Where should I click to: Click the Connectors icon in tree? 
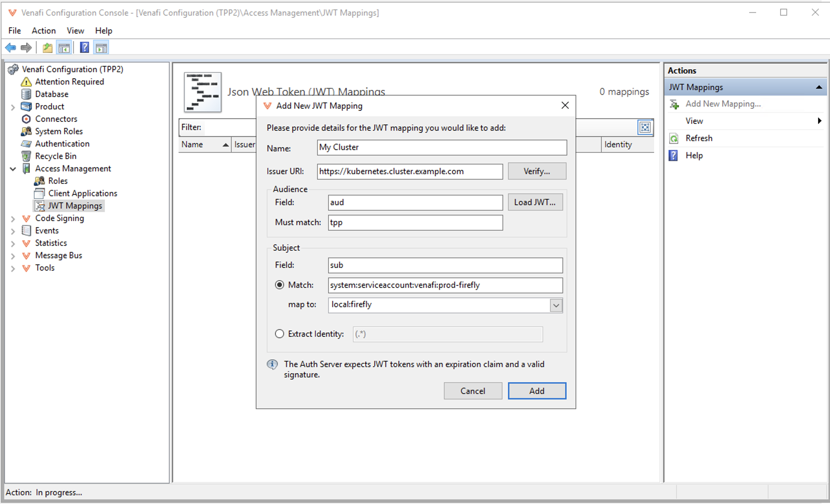point(26,119)
